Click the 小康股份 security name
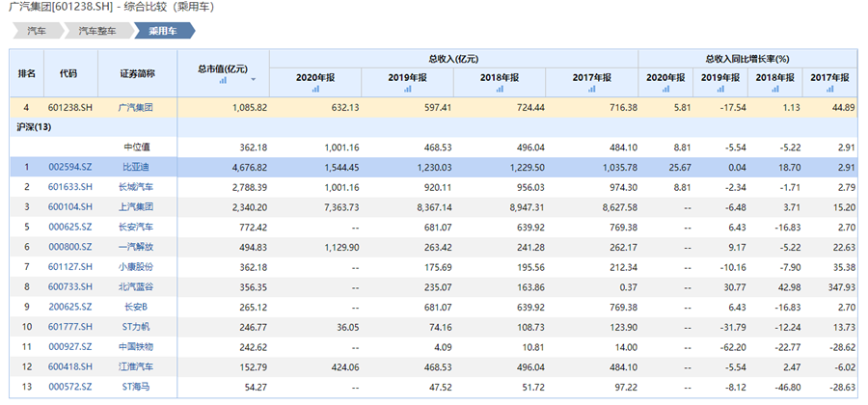 point(138,267)
